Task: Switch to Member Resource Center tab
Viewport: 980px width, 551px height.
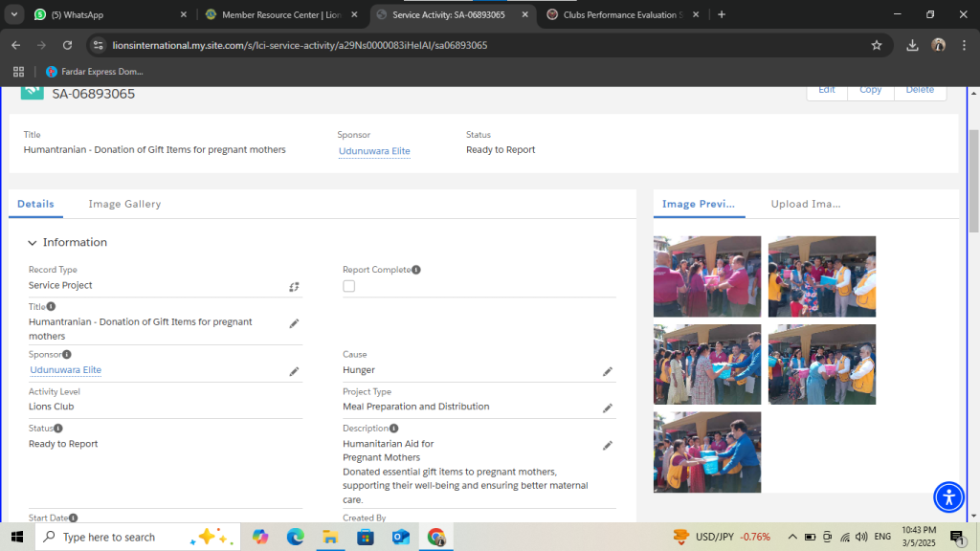Action: [281, 14]
